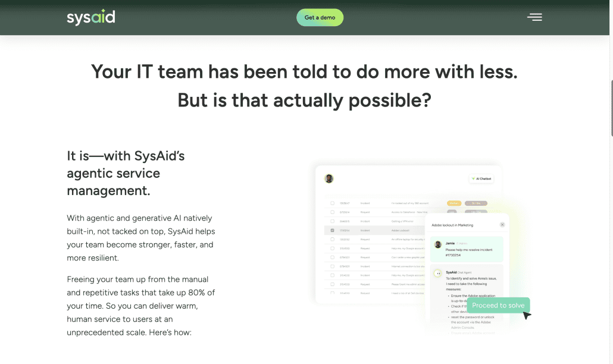Check the box for request 8759514
Viewport: 613px width, 364px height.
pyautogui.click(x=332, y=212)
